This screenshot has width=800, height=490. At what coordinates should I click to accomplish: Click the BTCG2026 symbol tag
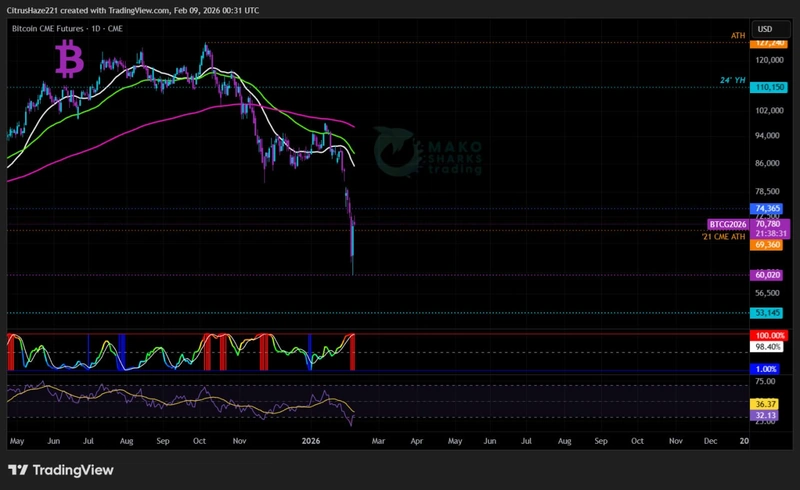pos(728,225)
